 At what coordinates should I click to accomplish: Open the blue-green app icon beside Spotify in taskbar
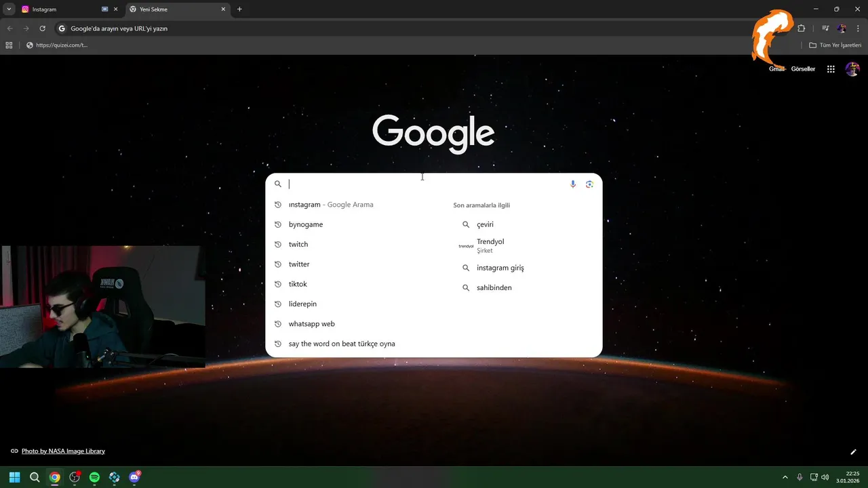tap(115, 477)
